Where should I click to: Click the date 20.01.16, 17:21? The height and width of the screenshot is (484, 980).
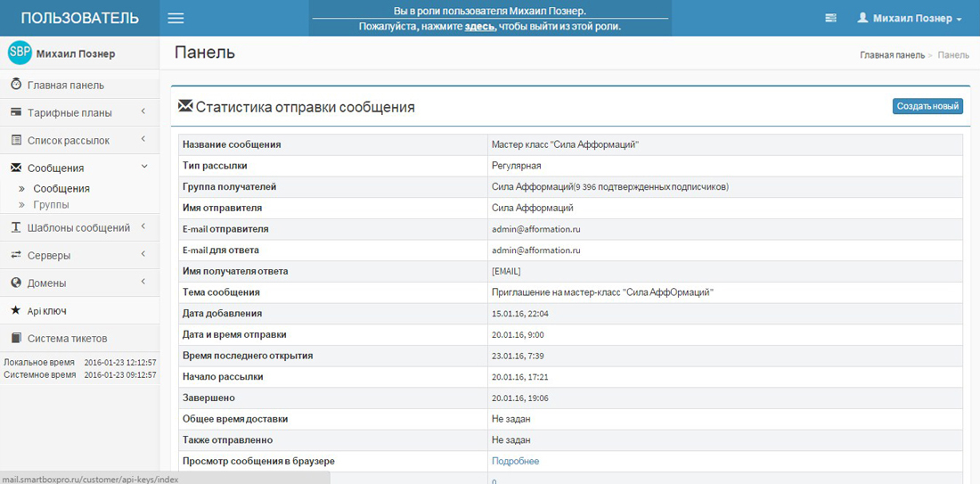(520, 377)
